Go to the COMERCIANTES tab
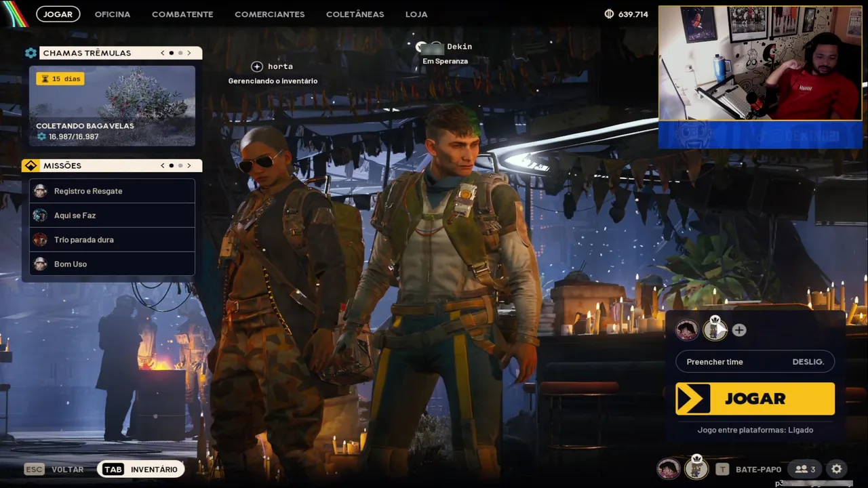Screen dimensions: 868x488 [269, 14]
